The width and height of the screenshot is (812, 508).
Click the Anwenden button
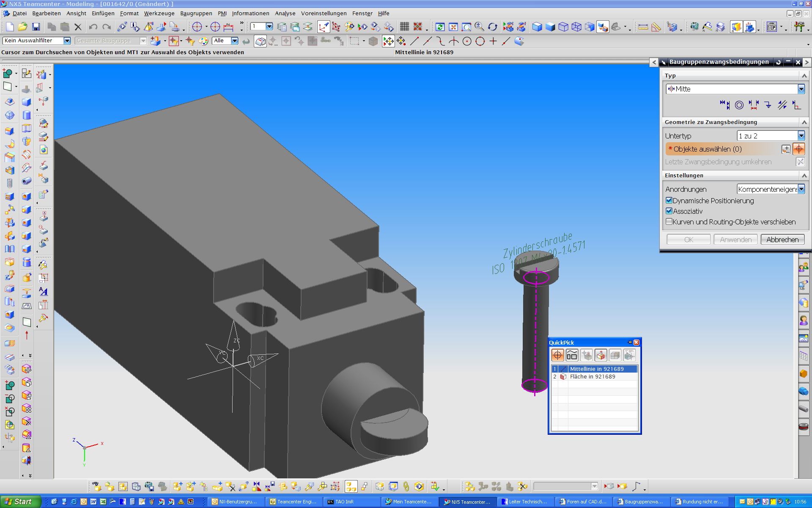735,240
